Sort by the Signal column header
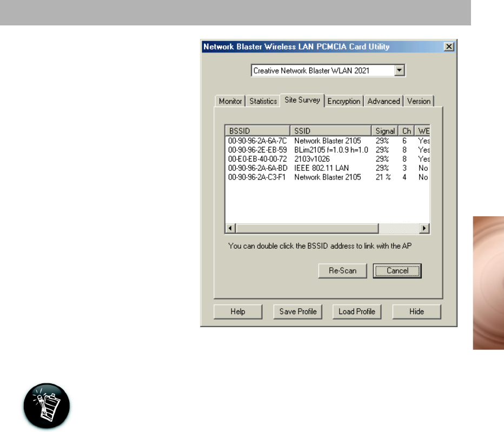 coord(384,131)
